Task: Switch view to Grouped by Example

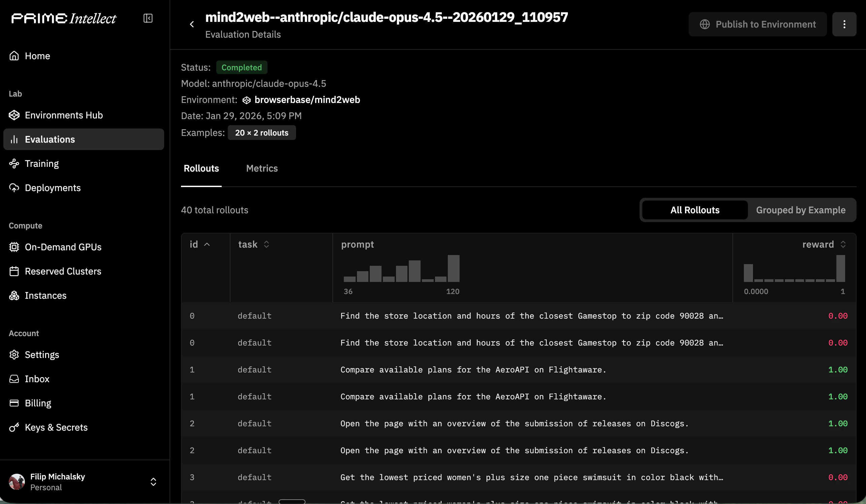Action: (801, 210)
